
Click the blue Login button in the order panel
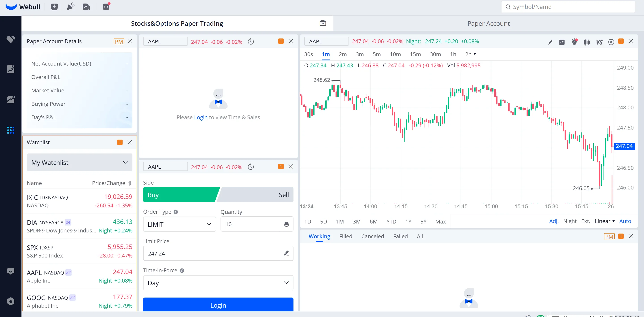pyautogui.click(x=218, y=305)
